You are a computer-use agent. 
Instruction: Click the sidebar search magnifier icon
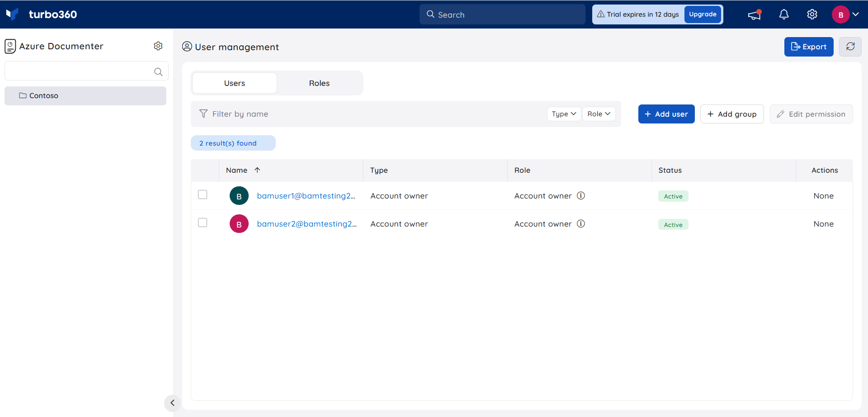tap(158, 71)
